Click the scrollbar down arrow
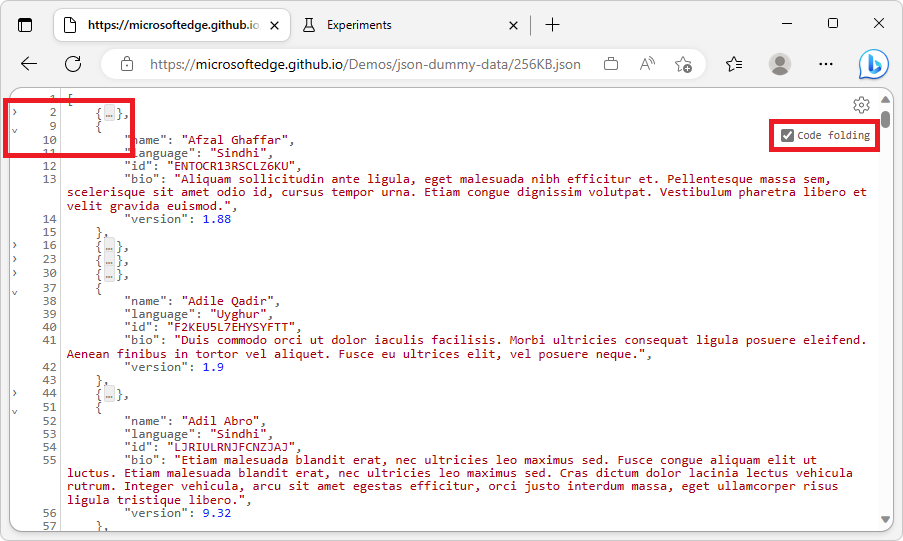The height and width of the screenshot is (541, 903). [x=885, y=520]
